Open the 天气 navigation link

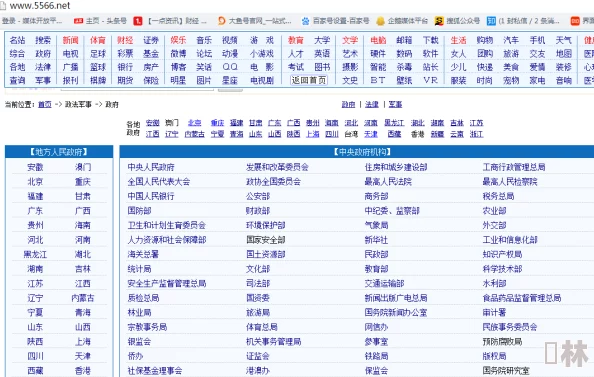click(563, 40)
